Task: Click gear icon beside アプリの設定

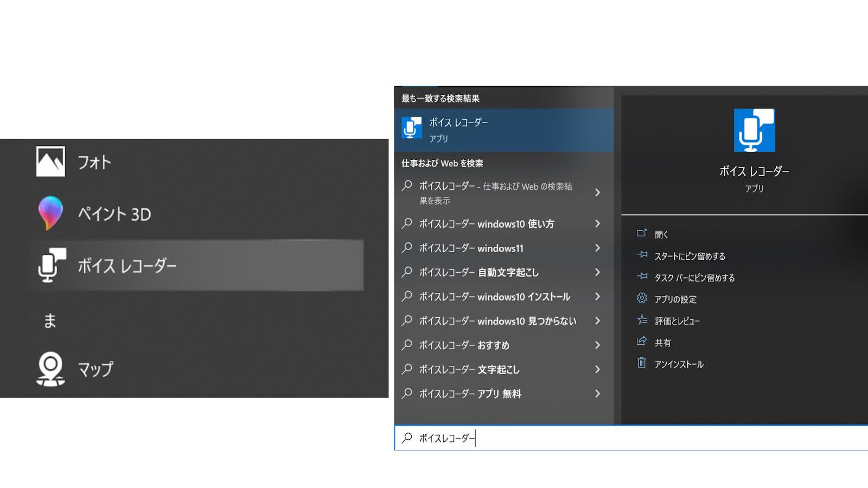Action: tap(642, 298)
